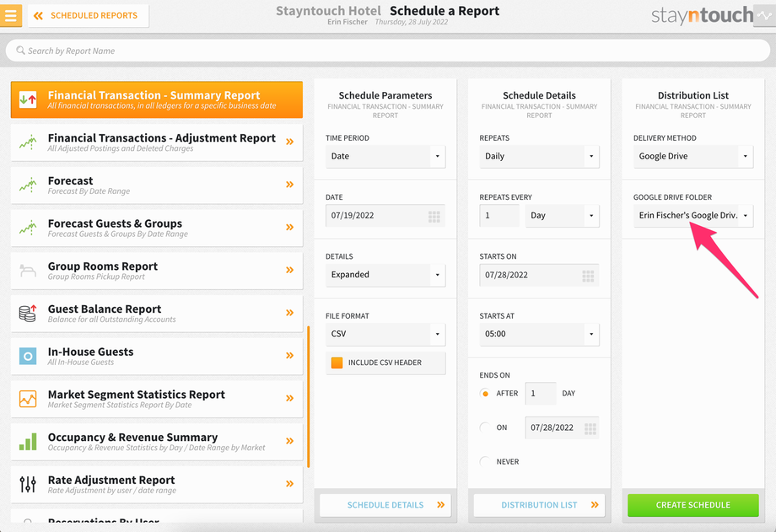Image resolution: width=776 pixels, height=532 pixels.
Task: Open Forecast Guests & Groups chevron
Action: 289,227
